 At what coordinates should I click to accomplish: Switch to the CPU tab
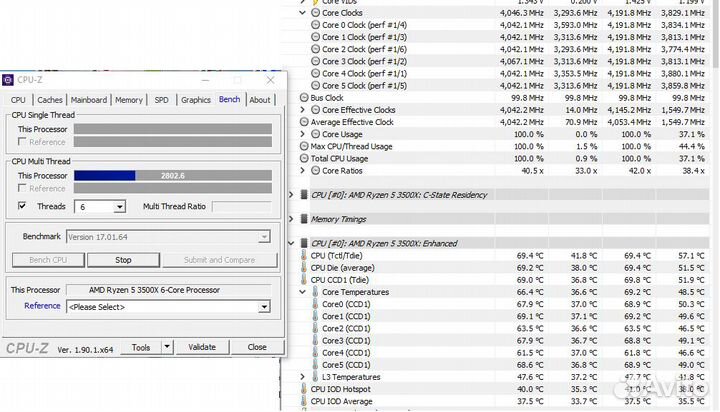pos(18,100)
